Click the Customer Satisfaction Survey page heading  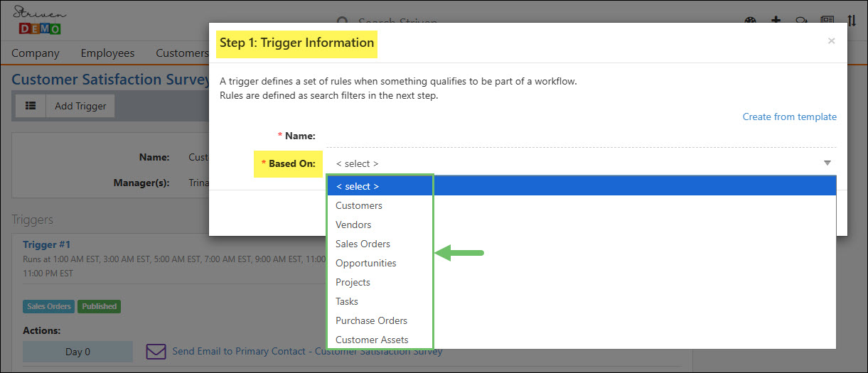click(x=111, y=79)
